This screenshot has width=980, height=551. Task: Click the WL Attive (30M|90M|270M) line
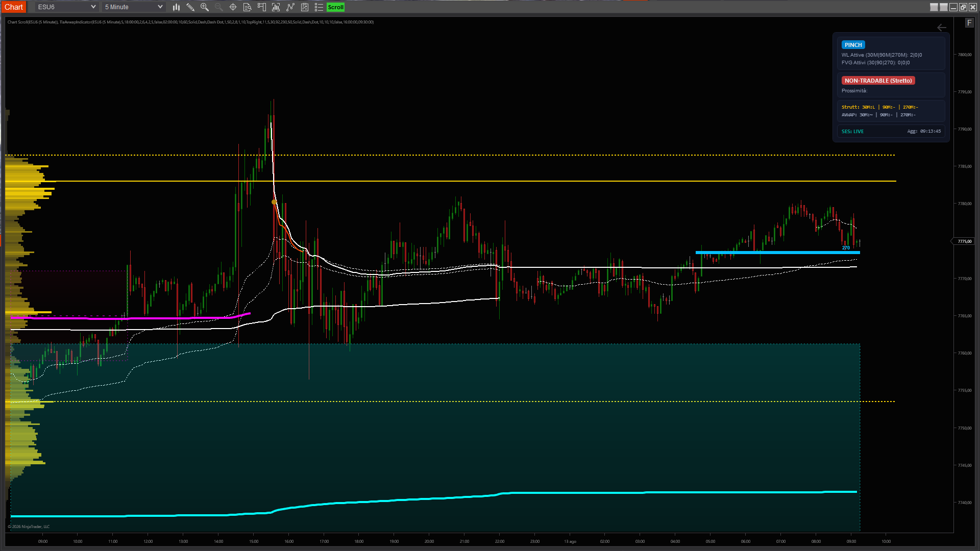click(x=881, y=55)
